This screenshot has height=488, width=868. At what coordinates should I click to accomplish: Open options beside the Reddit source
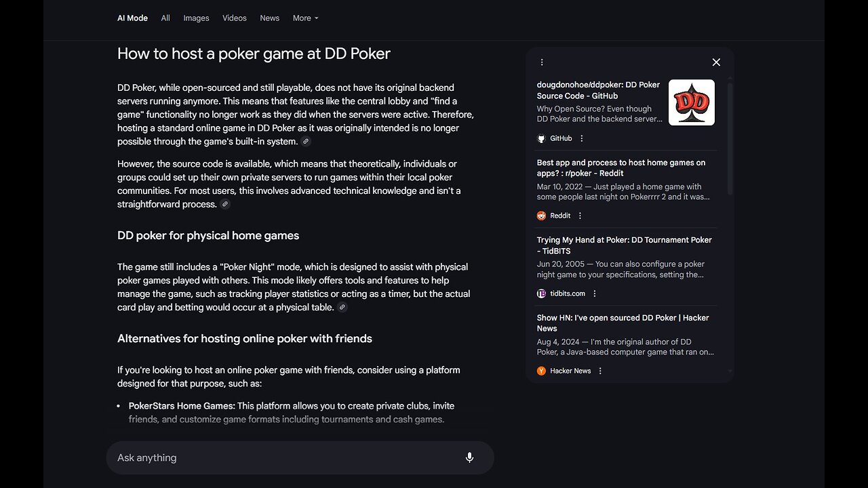[x=580, y=216]
